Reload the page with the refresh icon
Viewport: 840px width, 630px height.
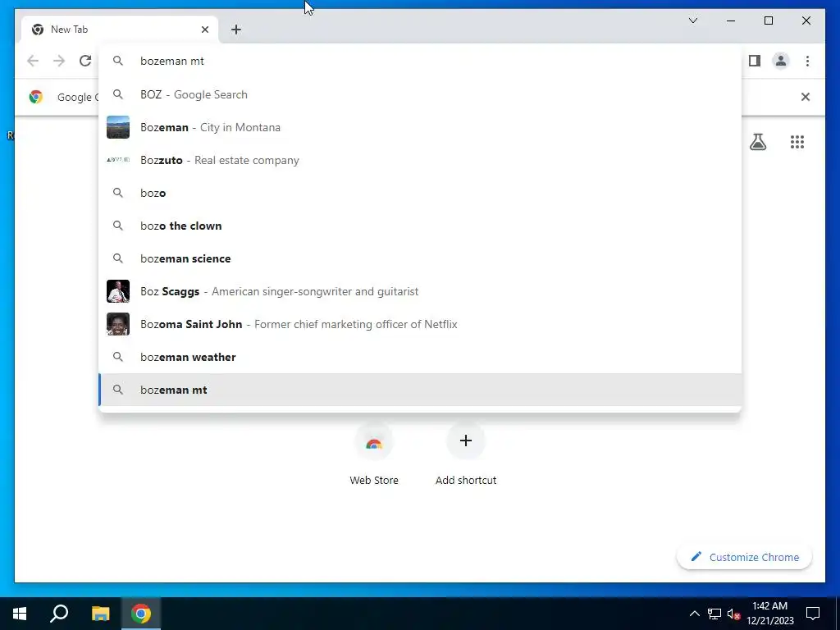(85, 61)
